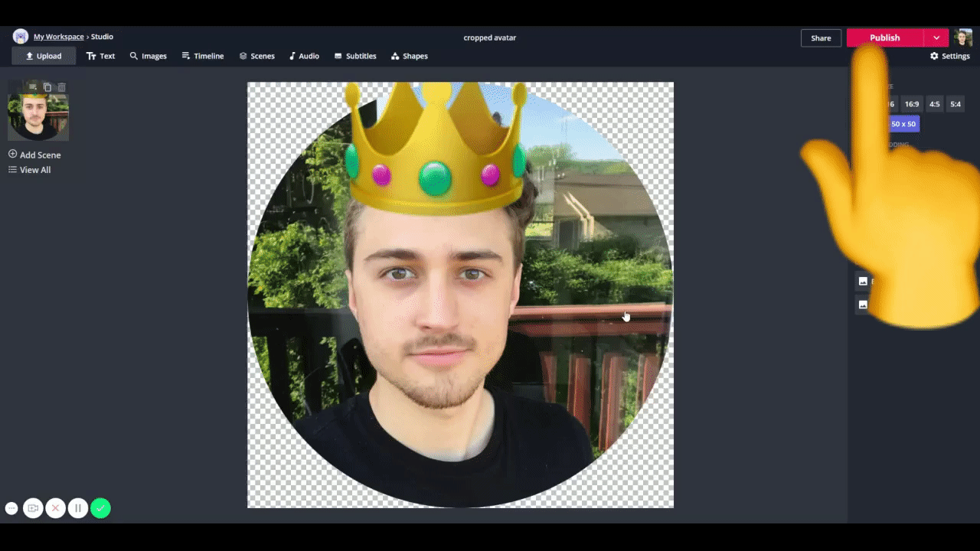Click the Share button
The width and height of the screenshot is (980, 551).
pos(821,38)
